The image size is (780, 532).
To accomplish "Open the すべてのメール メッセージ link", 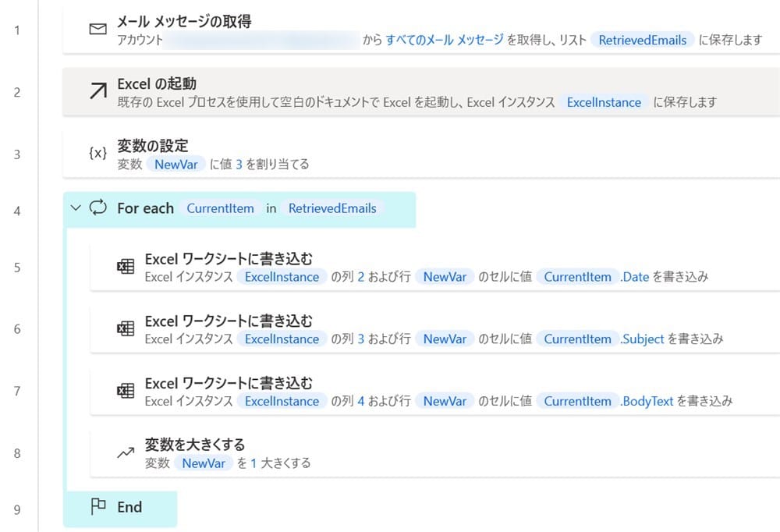I will pyautogui.click(x=445, y=40).
